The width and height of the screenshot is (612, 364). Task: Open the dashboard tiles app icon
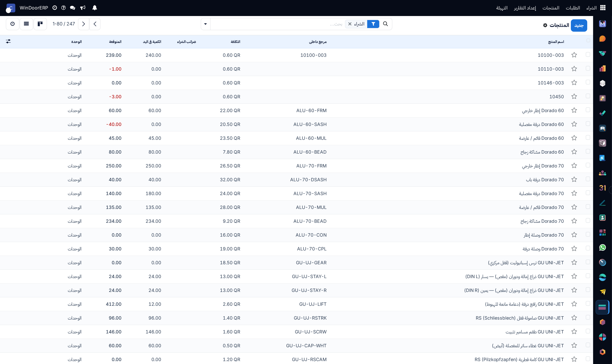click(602, 233)
